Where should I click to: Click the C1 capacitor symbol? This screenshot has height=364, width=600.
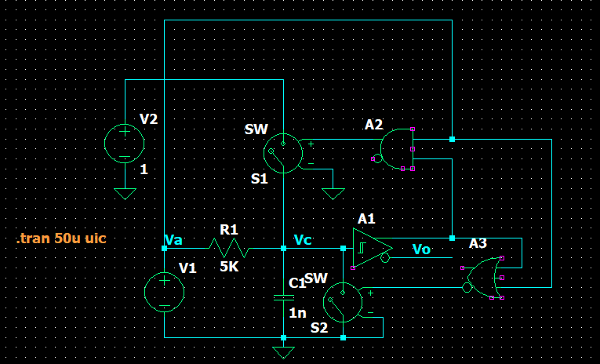283,297
